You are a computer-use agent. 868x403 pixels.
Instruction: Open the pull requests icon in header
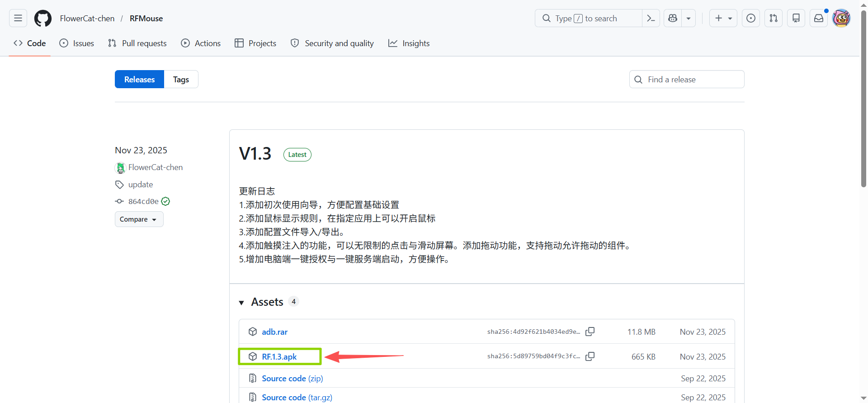774,18
